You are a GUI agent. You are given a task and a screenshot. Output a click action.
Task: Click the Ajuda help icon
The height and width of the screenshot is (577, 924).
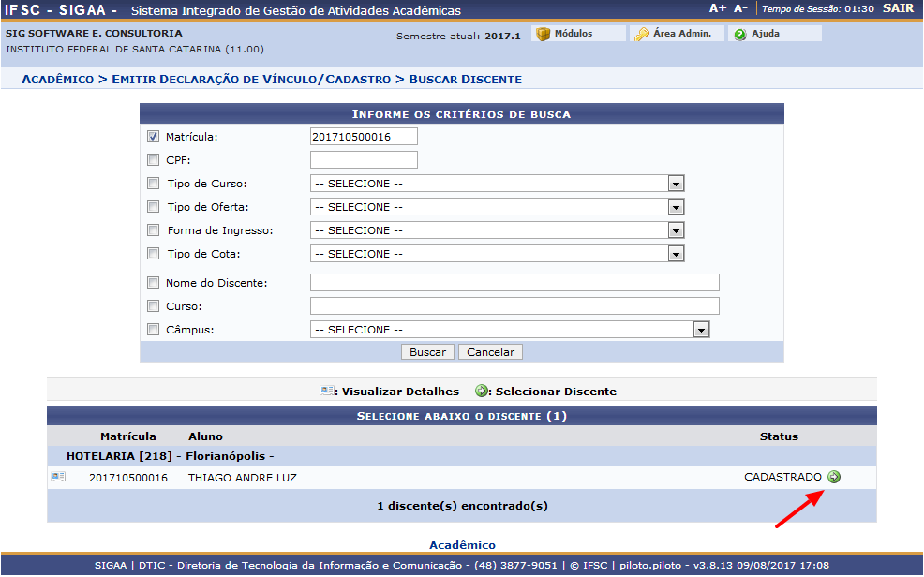click(x=740, y=34)
